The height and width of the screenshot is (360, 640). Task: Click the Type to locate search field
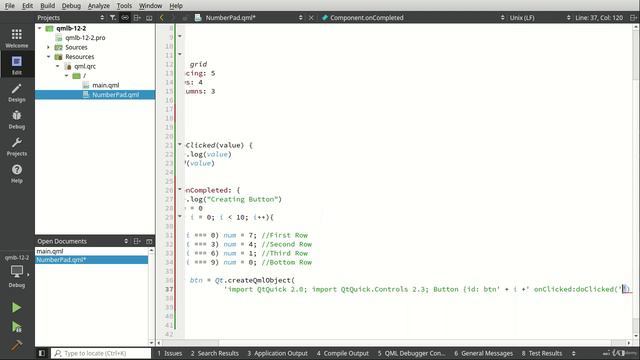click(x=101, y=353)
